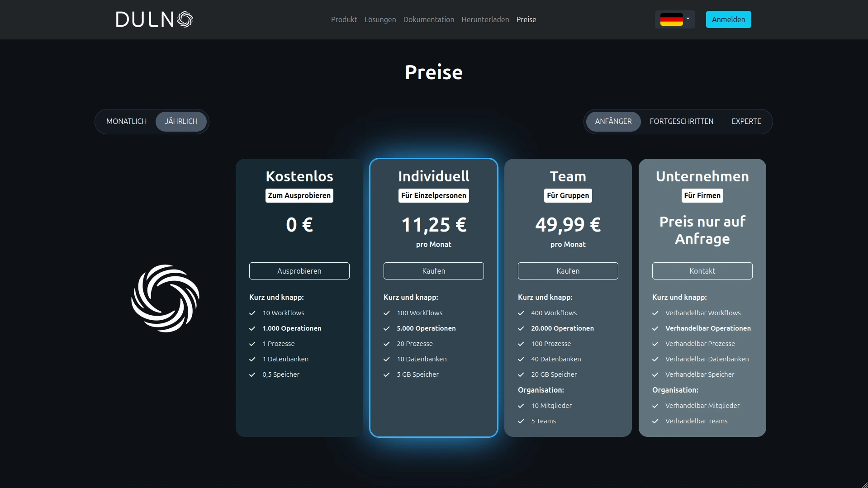This screenshot has width=868, height=488.
Task: Click Ausprobieren on the Kostenlos plan
Action: (x=299, y=271)
